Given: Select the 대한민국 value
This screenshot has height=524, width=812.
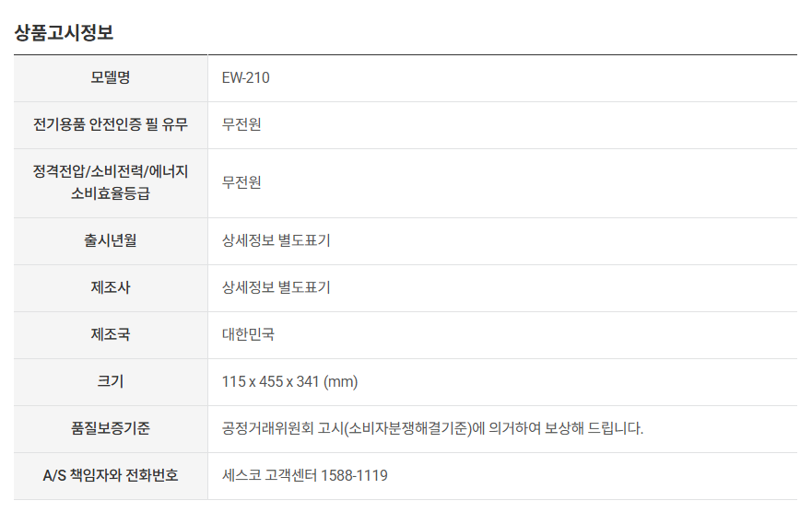Looking at the screenshot, I should pyautogui.click(x=248, y=334).
